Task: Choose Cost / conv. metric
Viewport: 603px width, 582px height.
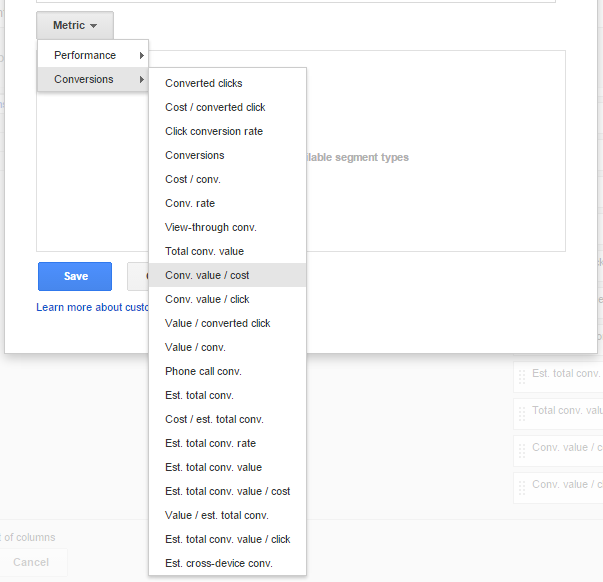Action: 227,179
